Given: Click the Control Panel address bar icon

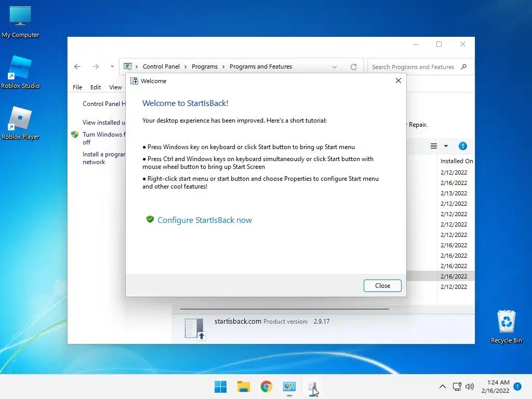Looking at the screenshot, I should (128, 66).
